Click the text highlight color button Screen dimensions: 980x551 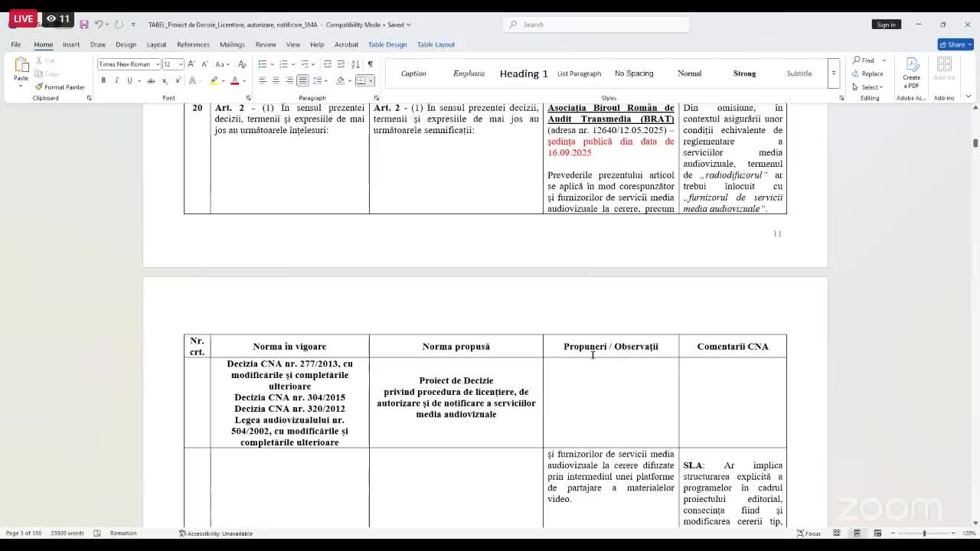tap(214, 80)
